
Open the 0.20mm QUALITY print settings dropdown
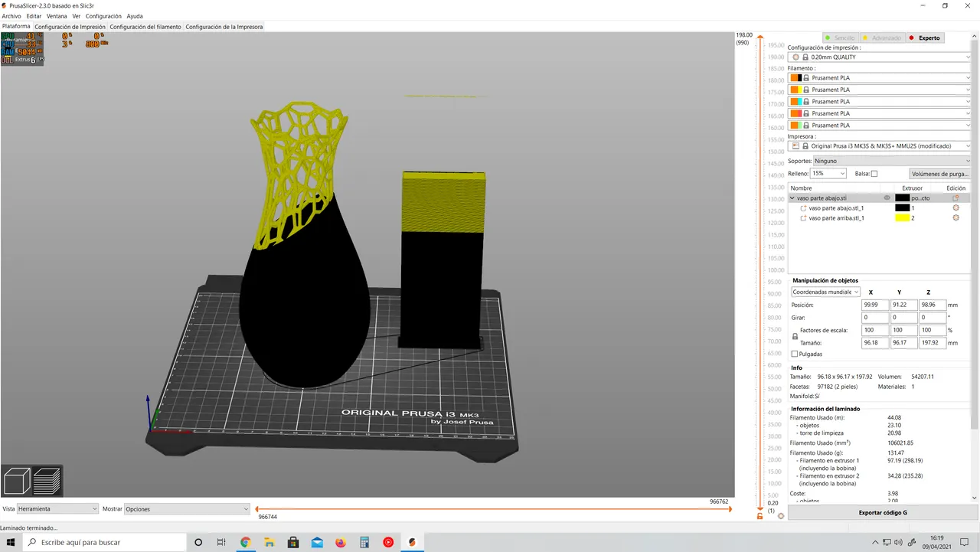880,57
